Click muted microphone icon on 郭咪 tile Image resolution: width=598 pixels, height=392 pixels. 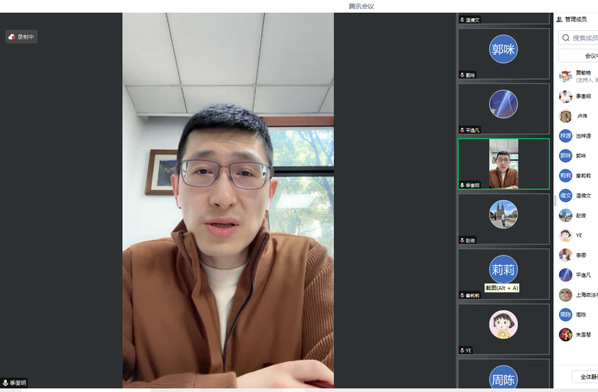(462, 75)
